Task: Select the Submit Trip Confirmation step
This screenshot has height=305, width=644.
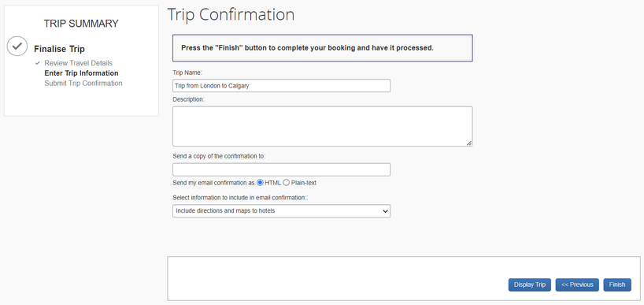Action: click(x=83, y=83)
